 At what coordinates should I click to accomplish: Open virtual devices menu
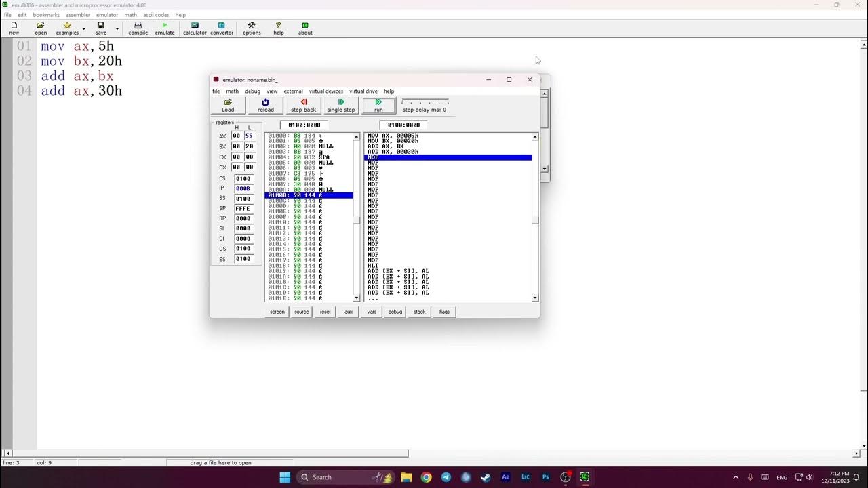coord(326,91)
